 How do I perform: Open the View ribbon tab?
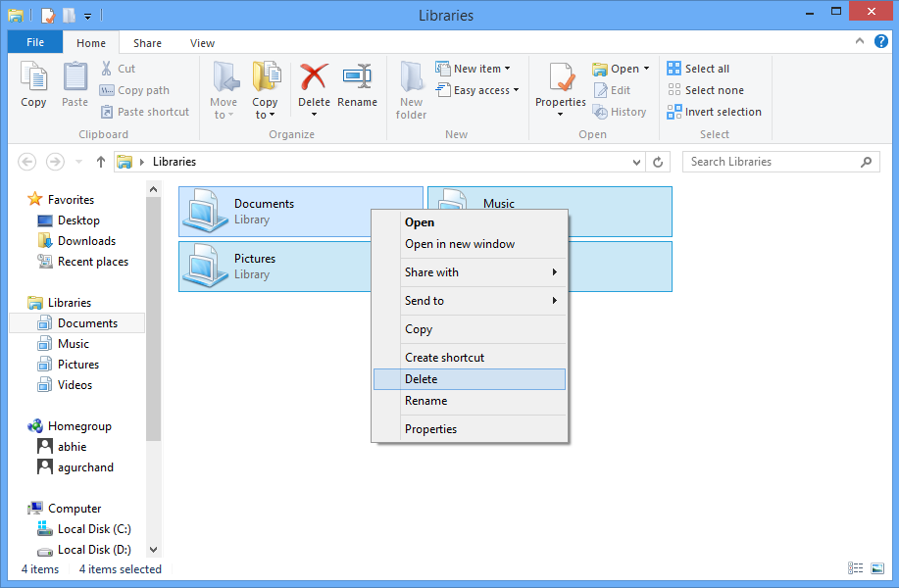[x=202, y=43]
